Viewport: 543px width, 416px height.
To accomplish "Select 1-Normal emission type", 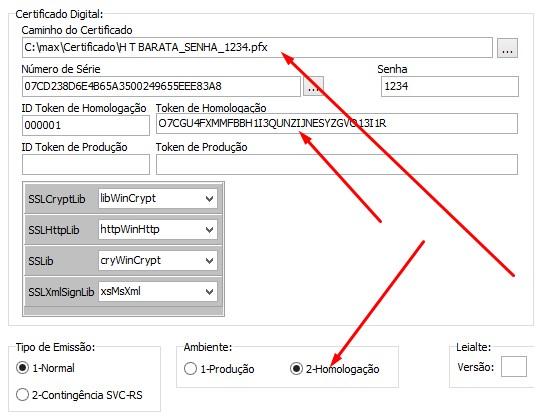I will pos(23,368).
